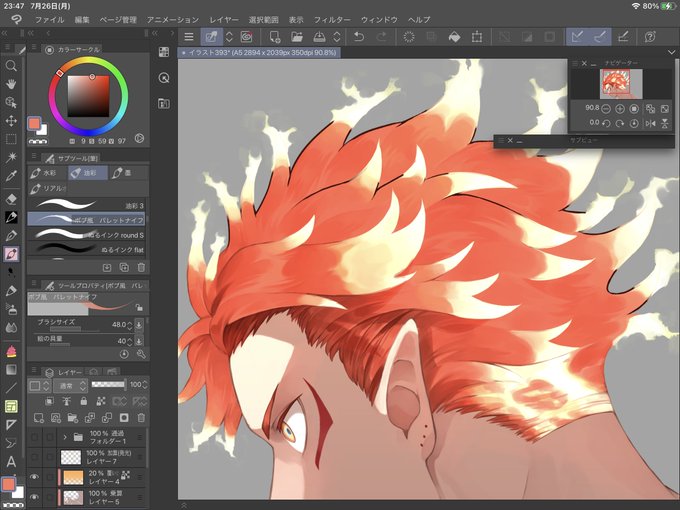Toggle Snap to special ruler in command bar
Viewport: 680px width, 510px height.
click(x=600, y=37)
